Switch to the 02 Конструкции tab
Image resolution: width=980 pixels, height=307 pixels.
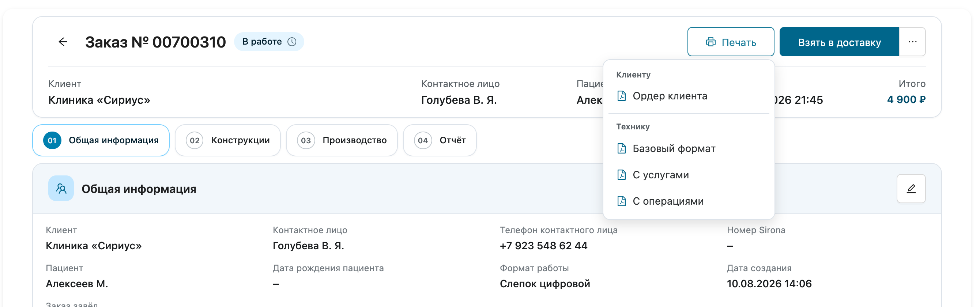227,140
